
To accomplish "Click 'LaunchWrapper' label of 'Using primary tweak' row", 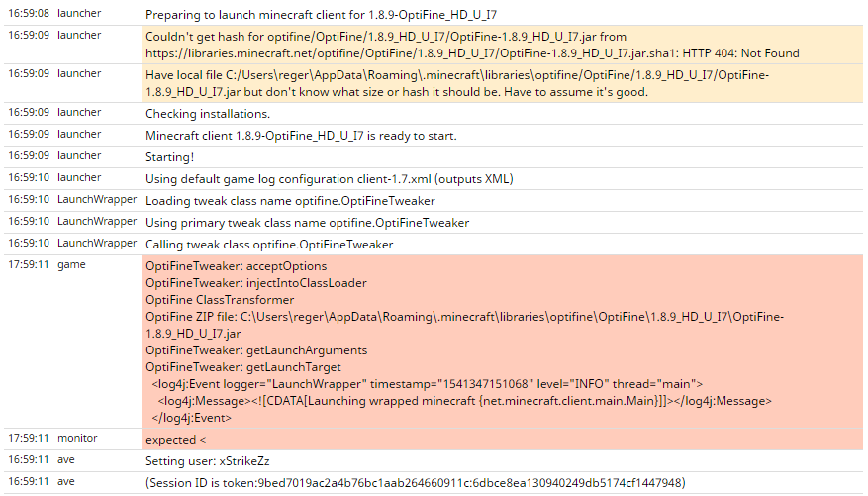I will tap(97, 222).
